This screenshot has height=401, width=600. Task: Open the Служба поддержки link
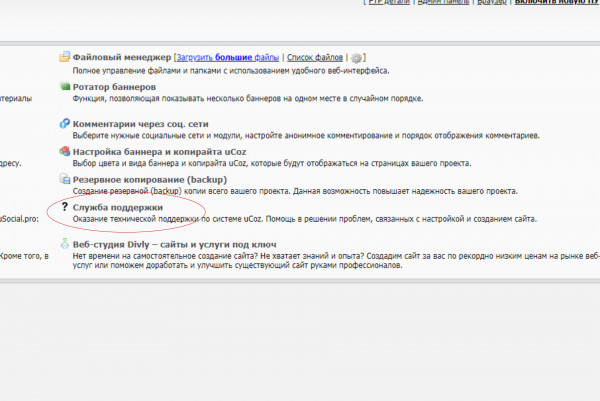(x=117, y=207)
